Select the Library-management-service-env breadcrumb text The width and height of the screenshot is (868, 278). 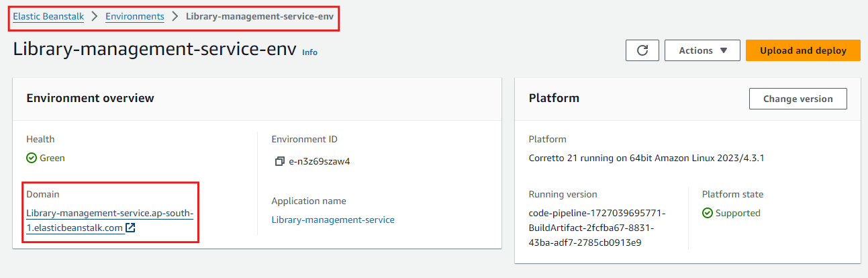coord(259,16)
